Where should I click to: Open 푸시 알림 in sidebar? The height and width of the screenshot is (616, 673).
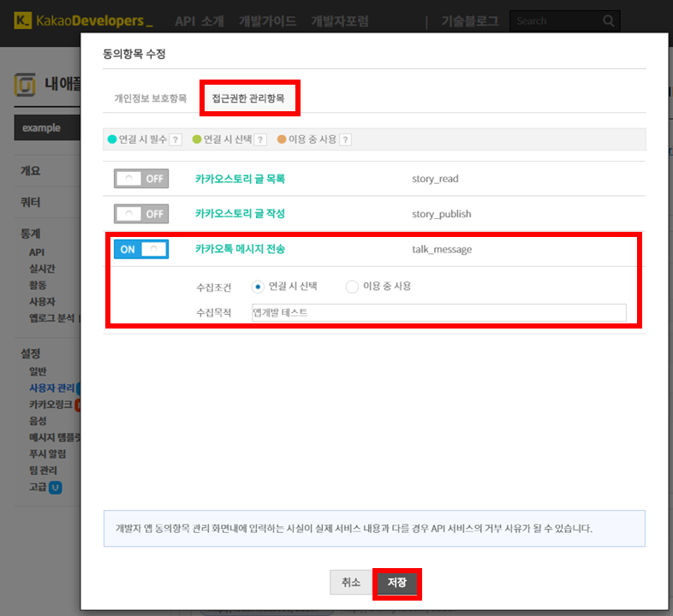pyautogui.click(x=48, y=453)
